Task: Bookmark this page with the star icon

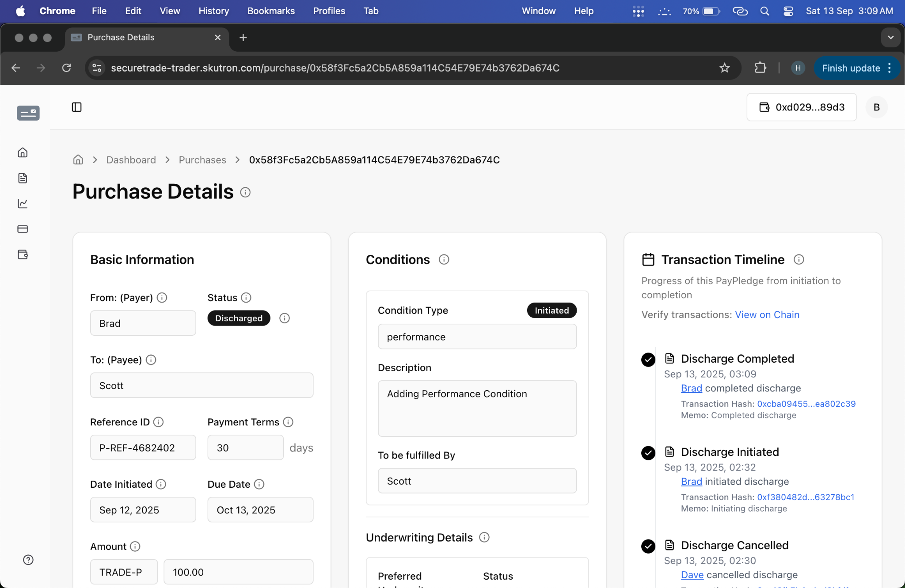Action: tap(725, 68)
